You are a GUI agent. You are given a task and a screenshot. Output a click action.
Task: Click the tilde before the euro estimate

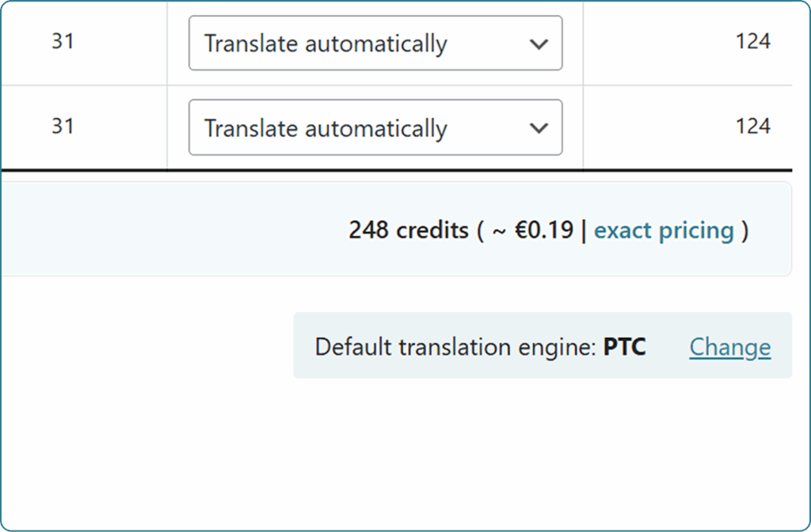(500, 230)
